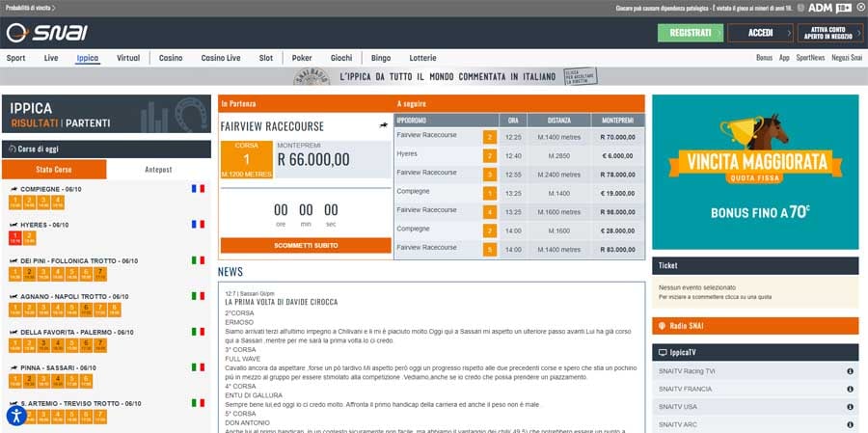Open PARTENTI in Ippica header

[88, 122]
